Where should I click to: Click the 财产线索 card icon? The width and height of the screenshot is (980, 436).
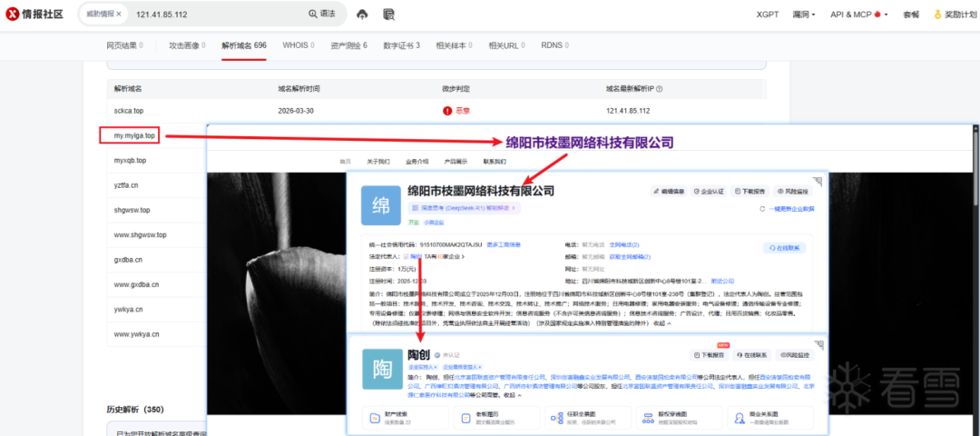375,417
